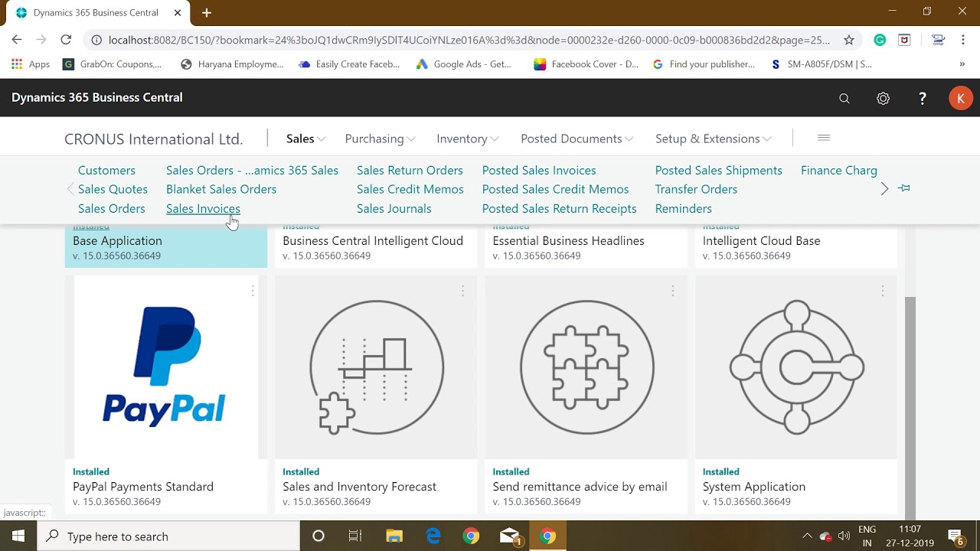Bookmark this page with star icon
This screenshot has height=551, width=980.
848,40
